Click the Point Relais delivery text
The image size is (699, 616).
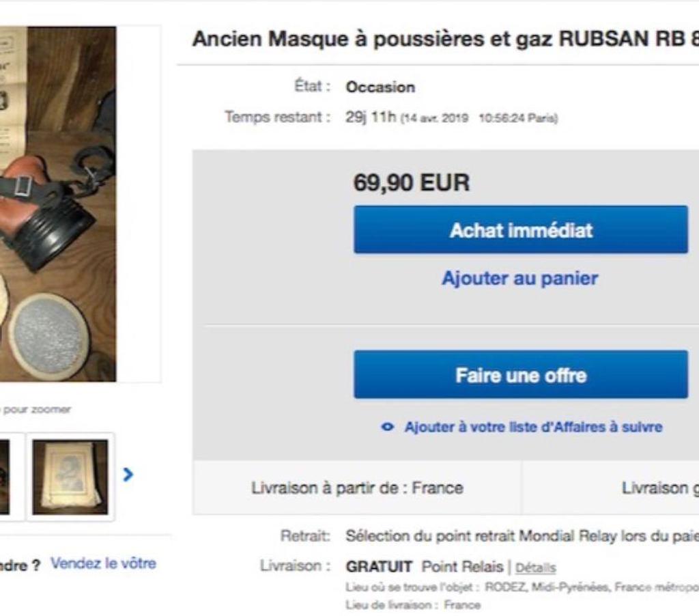click(x=462, y=567)
